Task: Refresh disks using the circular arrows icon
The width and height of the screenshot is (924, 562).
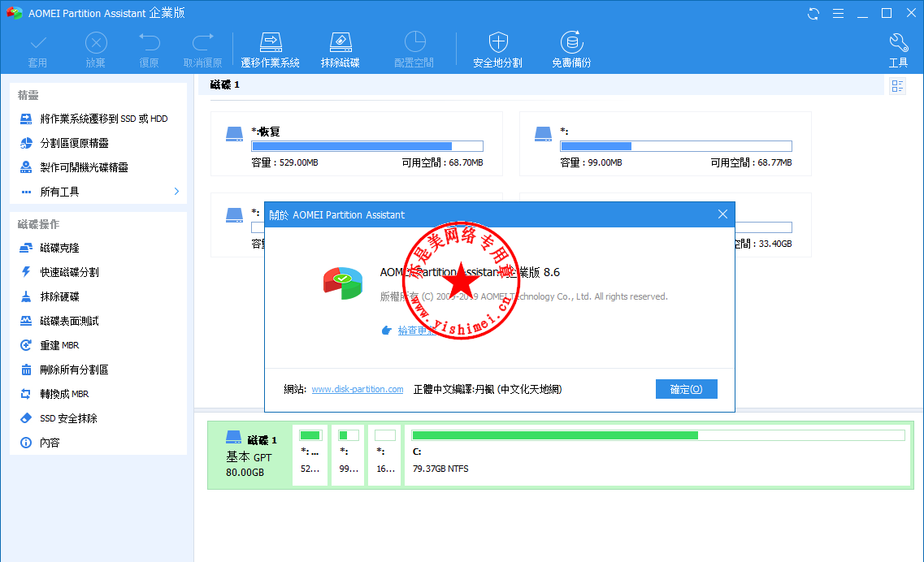Action: [x=813, y=13]
